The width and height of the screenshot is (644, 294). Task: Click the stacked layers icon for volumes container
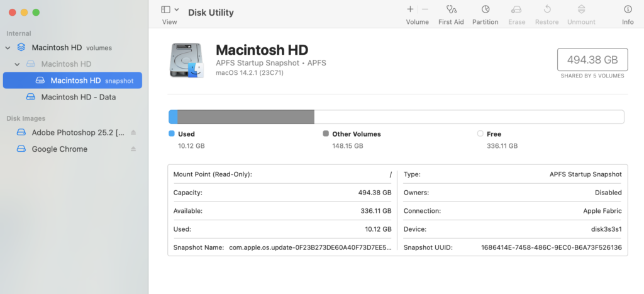pyautogui.click(x=21, y=47)
